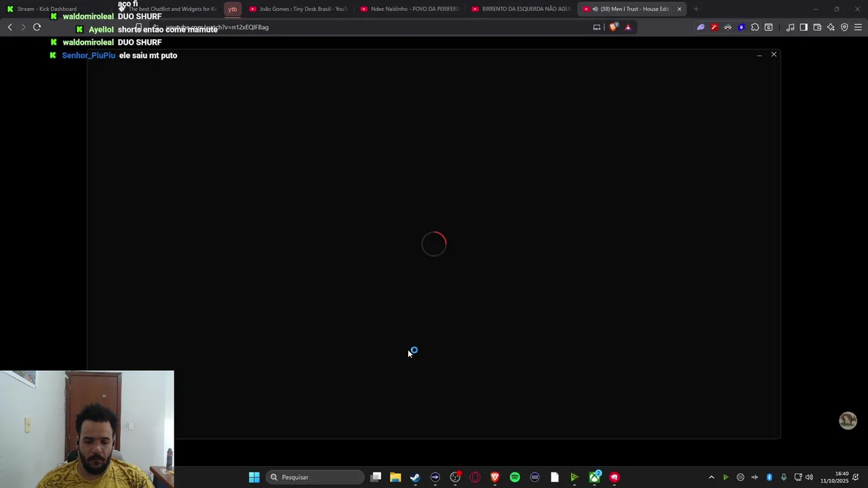Open network settings tray icon

coord(798,477)
